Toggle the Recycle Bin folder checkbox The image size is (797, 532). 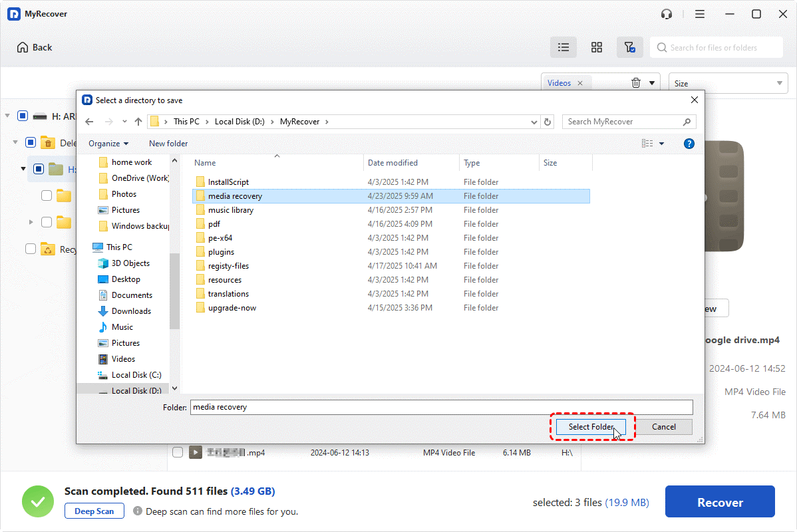click(x=31, y=249)
